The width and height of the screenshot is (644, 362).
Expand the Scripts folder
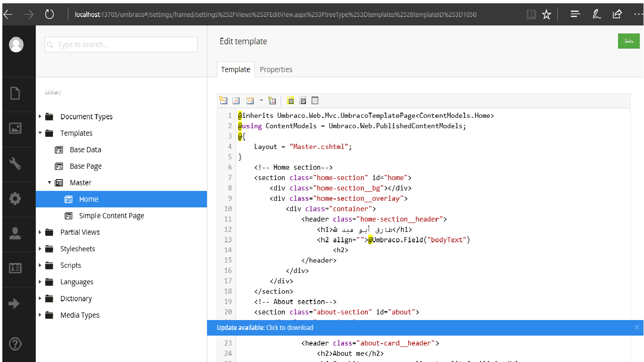point(40,265)
